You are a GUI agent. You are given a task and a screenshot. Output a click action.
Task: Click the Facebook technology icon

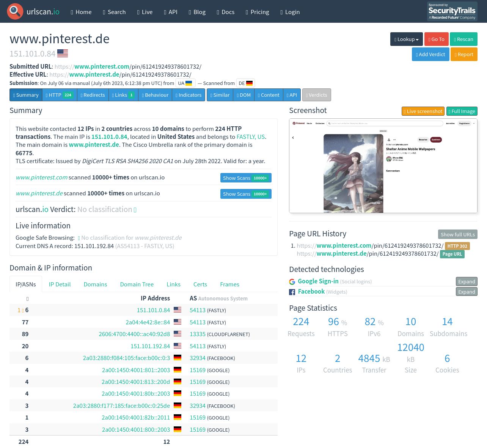(292, 292)
